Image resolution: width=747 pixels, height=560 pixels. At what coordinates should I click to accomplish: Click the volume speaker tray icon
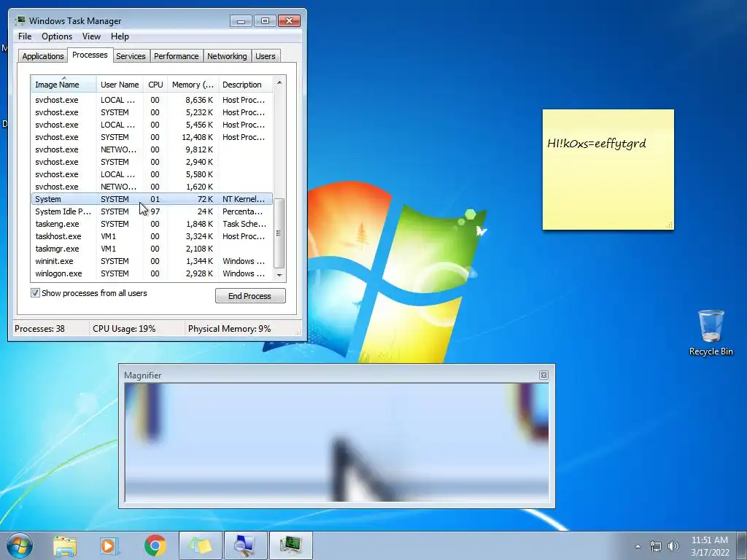pos(673,546)
